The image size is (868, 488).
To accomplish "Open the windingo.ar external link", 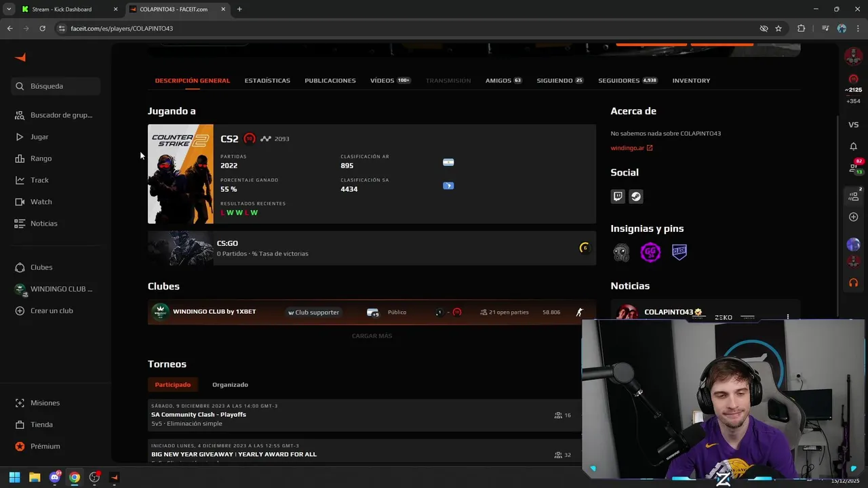I will tap(631, 148).
